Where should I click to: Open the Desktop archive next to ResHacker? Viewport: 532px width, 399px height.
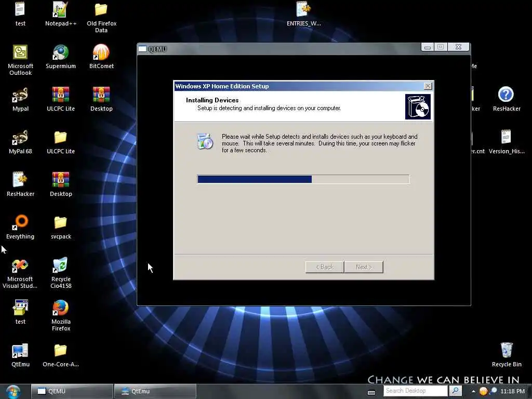tap(60, 180)
